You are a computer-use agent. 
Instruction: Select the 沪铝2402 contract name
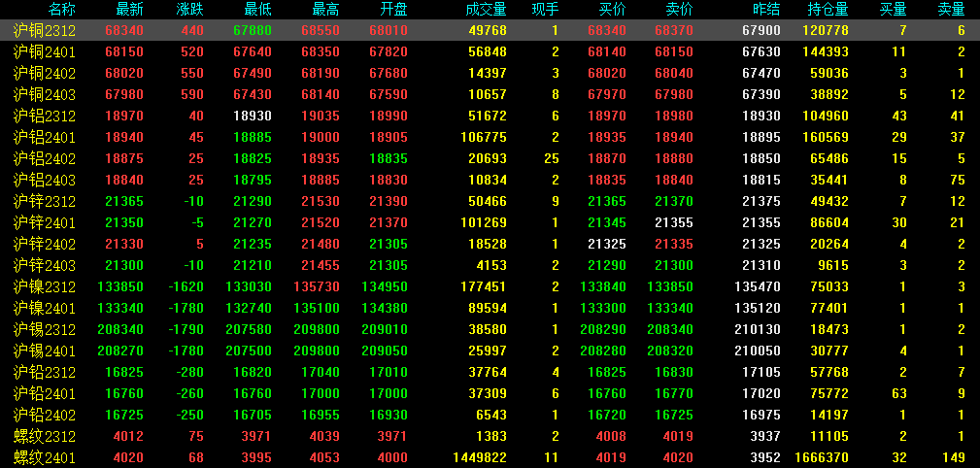coord(45,158)
